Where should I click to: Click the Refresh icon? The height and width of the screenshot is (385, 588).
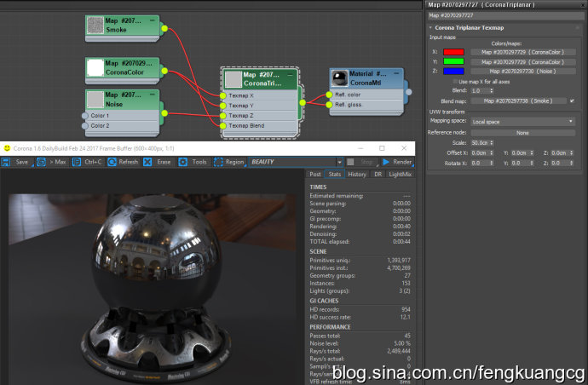(112, 162)
